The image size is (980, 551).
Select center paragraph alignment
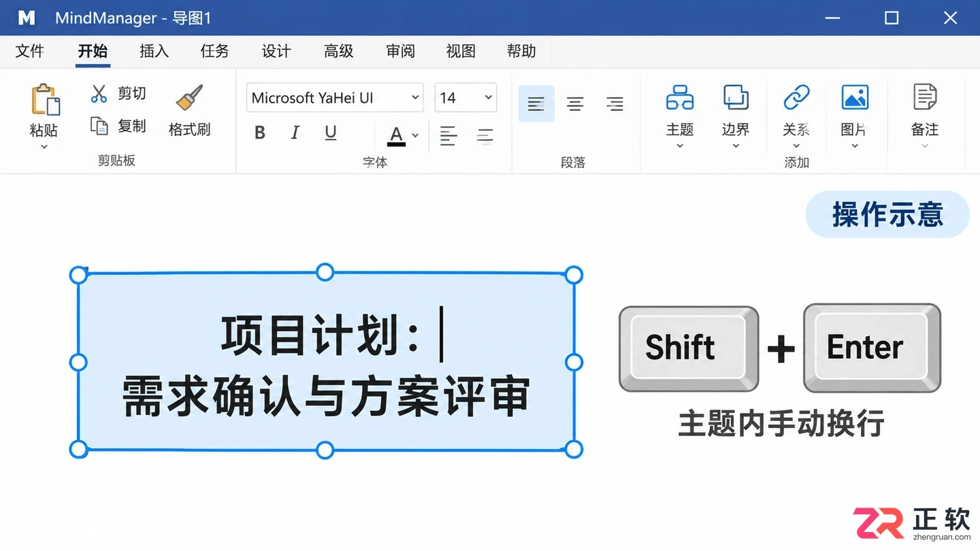575,104
